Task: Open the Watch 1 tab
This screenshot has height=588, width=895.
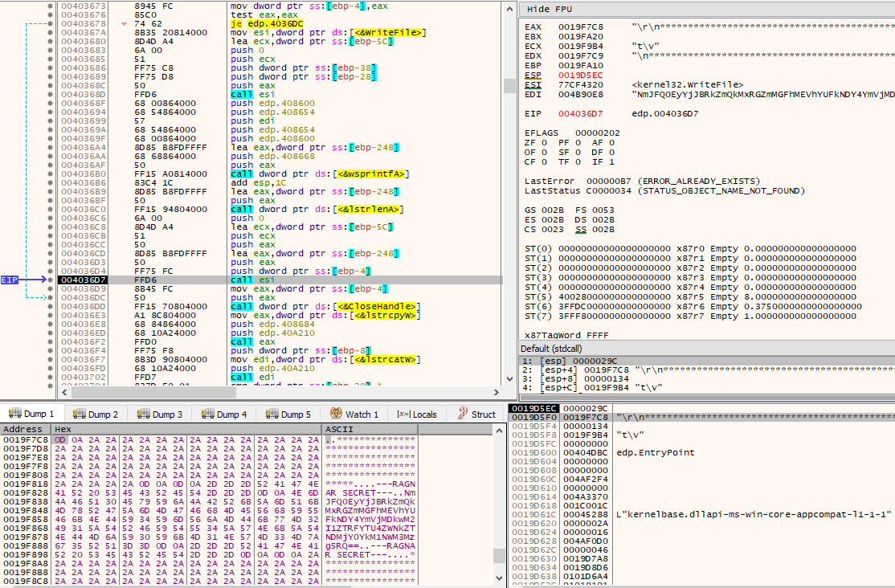Action: point(355,414)
